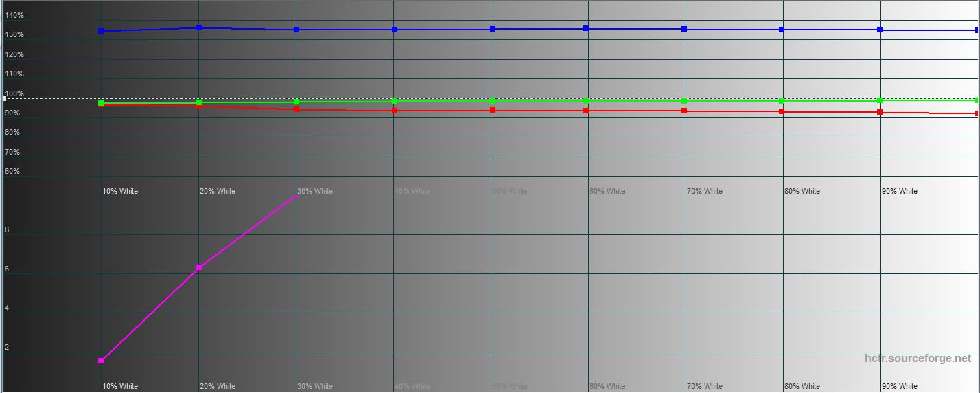The width and height of the screenshot is (980, 393).
Task: Click "20% White" label under RGB graph
Action: pos(217,191)
